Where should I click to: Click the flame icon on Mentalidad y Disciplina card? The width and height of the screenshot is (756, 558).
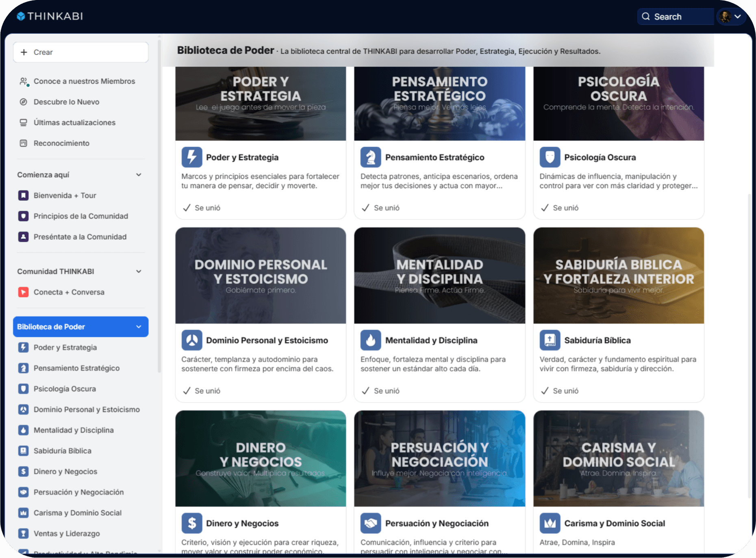tap(371, 340)
